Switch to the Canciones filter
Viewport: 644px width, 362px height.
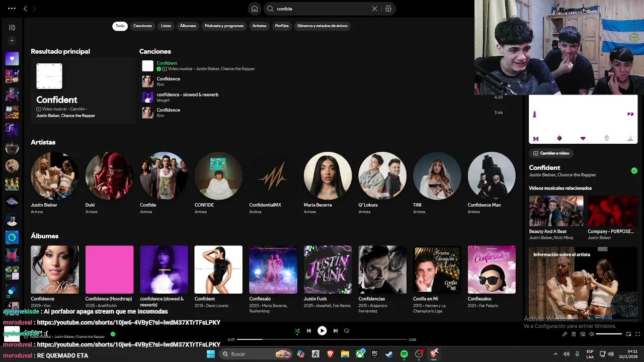[x=142, y=26]
